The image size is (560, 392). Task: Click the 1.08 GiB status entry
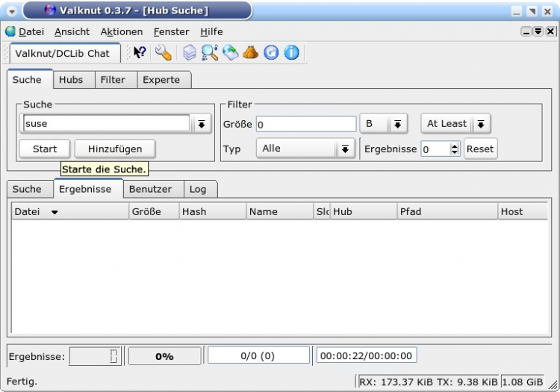coord(523,382)
